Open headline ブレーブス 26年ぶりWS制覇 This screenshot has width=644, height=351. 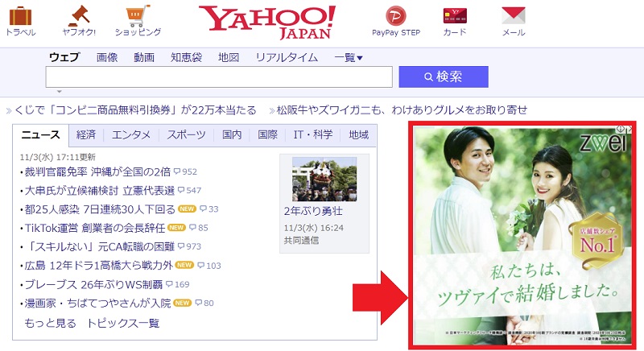point(93,284)
